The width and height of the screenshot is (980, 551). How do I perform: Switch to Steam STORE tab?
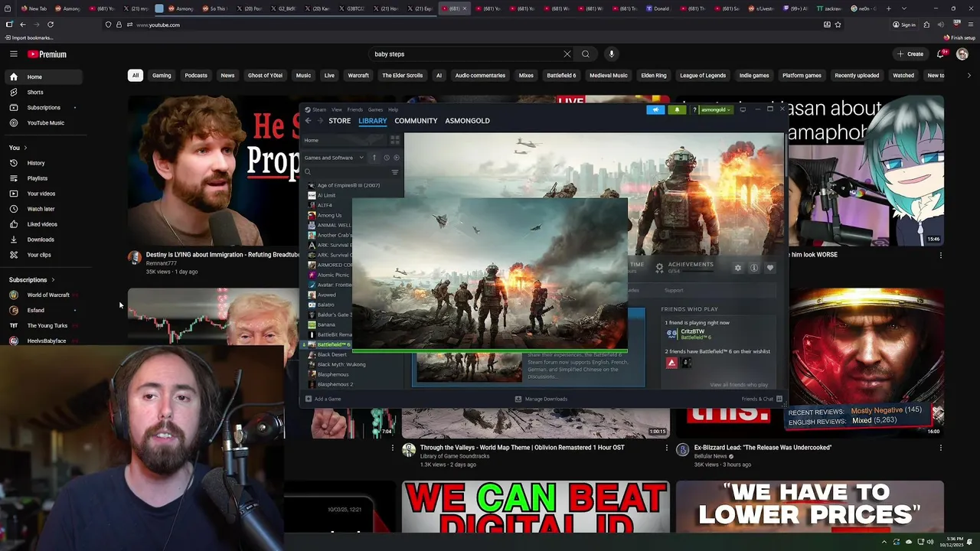[339, 121]
